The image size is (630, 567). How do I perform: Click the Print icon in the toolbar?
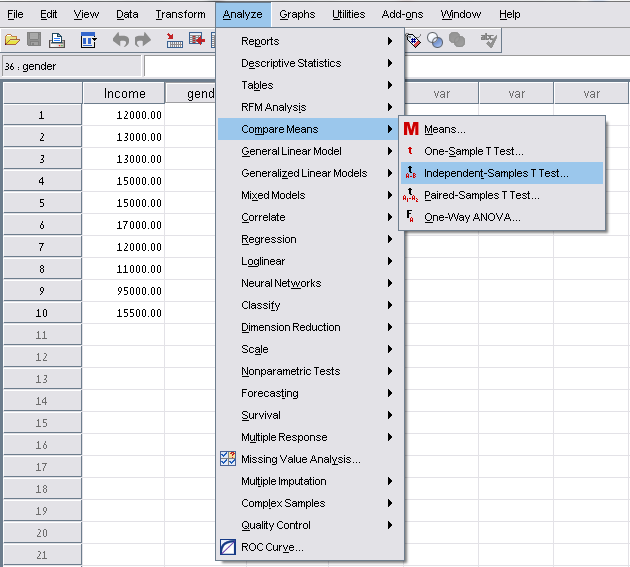click(x=57, y=40)
